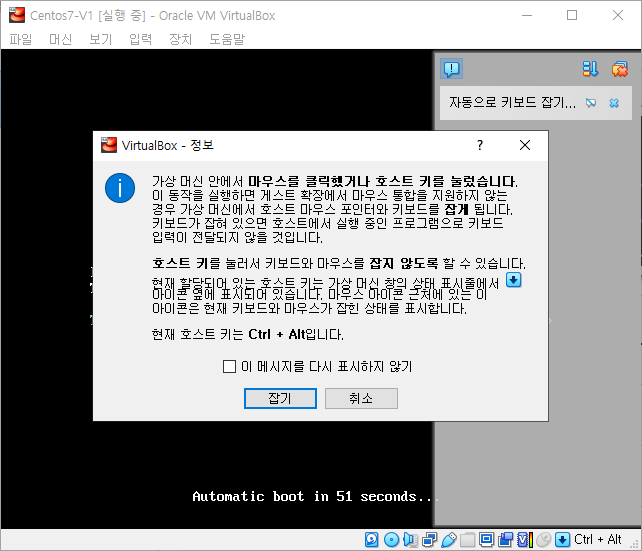
Task: Minimize the Centos7-V1 VirtualBox window
Action: pyautogui.click(x=527, y=16)
